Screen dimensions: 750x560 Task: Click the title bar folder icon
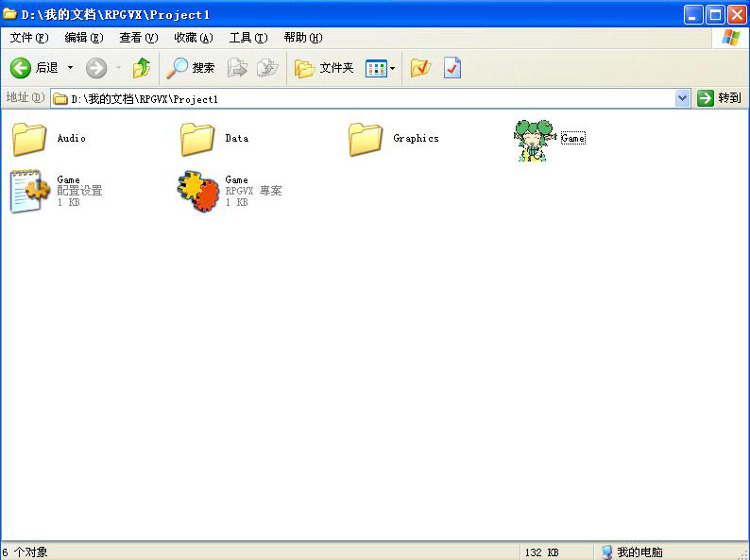tap(9, 14)
